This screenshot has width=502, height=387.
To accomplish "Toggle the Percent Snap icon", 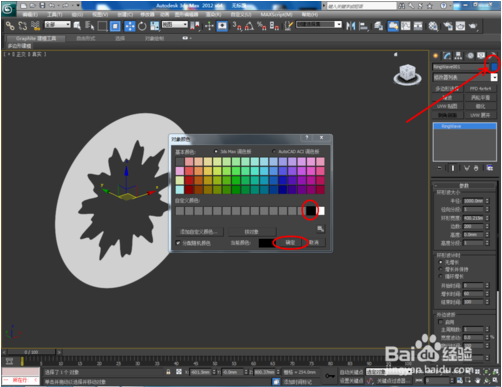I will click(262, 26).
